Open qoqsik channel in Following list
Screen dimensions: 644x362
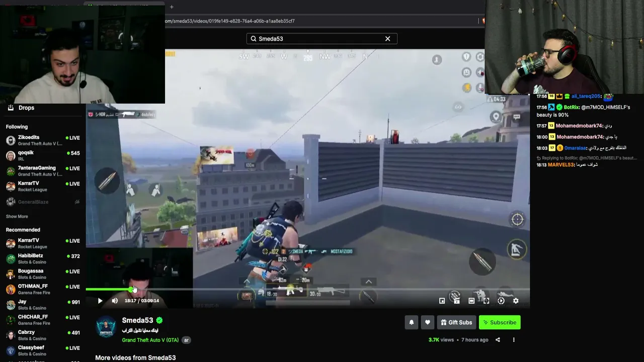point(43,155)
